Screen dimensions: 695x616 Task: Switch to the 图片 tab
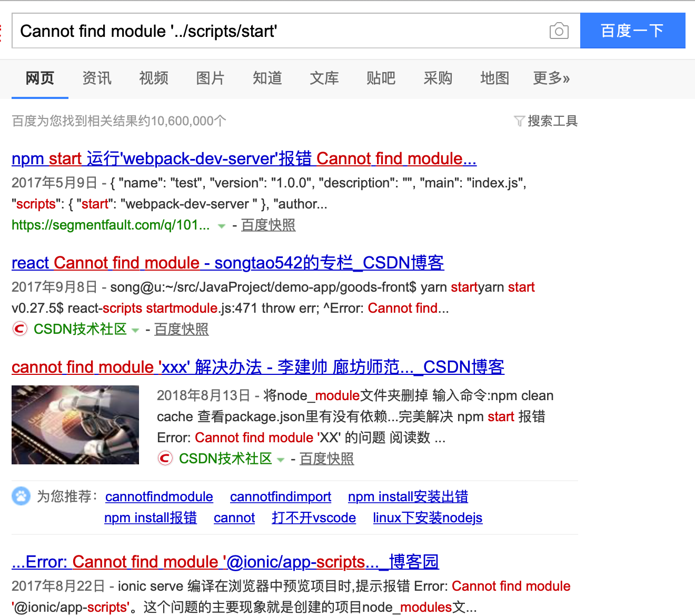pos(210,78)
